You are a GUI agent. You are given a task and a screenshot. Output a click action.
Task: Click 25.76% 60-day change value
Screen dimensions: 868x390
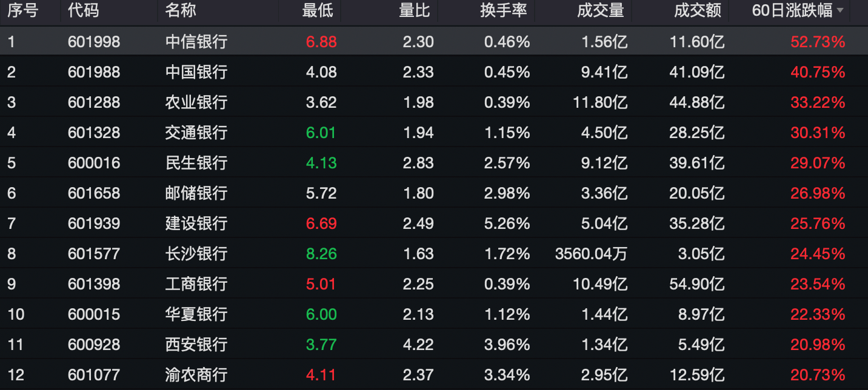tap(818, 223)
